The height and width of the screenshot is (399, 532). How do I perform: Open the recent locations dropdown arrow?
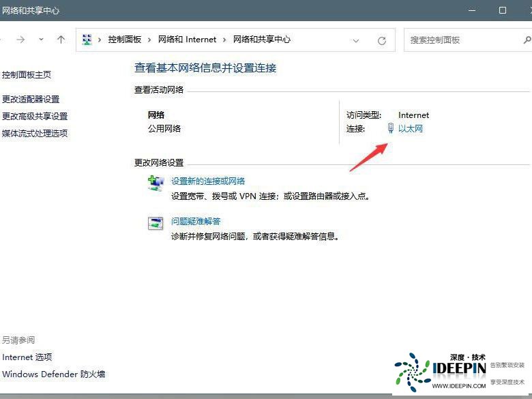tap(41, 40)
